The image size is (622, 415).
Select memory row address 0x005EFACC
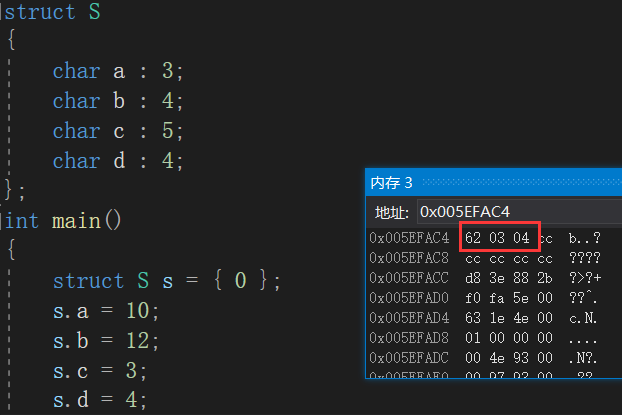pos(409,278)
